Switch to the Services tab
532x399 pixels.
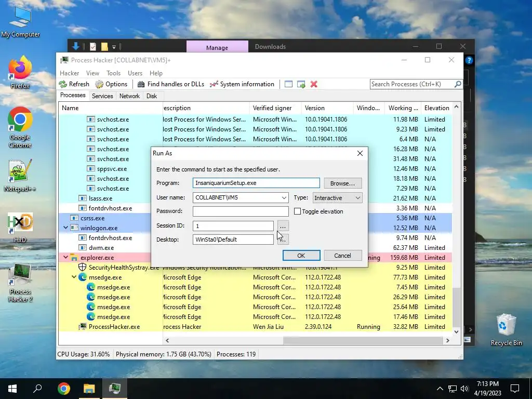click(102, 96)
